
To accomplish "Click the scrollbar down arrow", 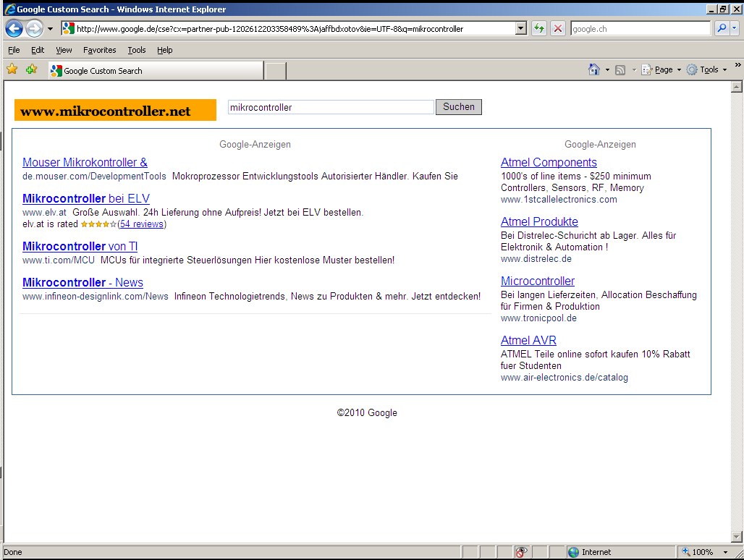I will click(737, 536).
